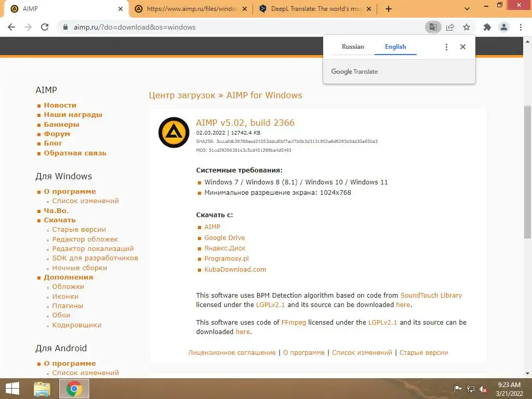Open Ча.Во. sidebar link
The image size is (532, 399).
pyautogui.click(x=56, y=210)
